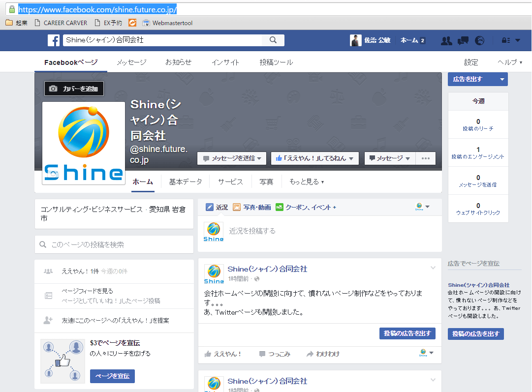Screen dimensions: 532x392
Task: Open the 起業 bookmark folder
Action: (17, 23)
